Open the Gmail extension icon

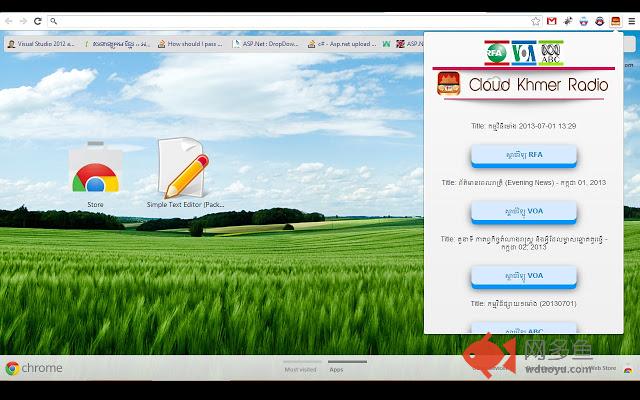coord(551,21)
